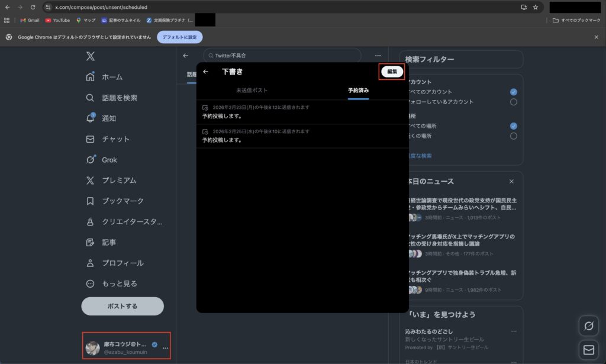606x364 pixels.
Task: Open the ホーム home icon
Action: tap(89, 77)
